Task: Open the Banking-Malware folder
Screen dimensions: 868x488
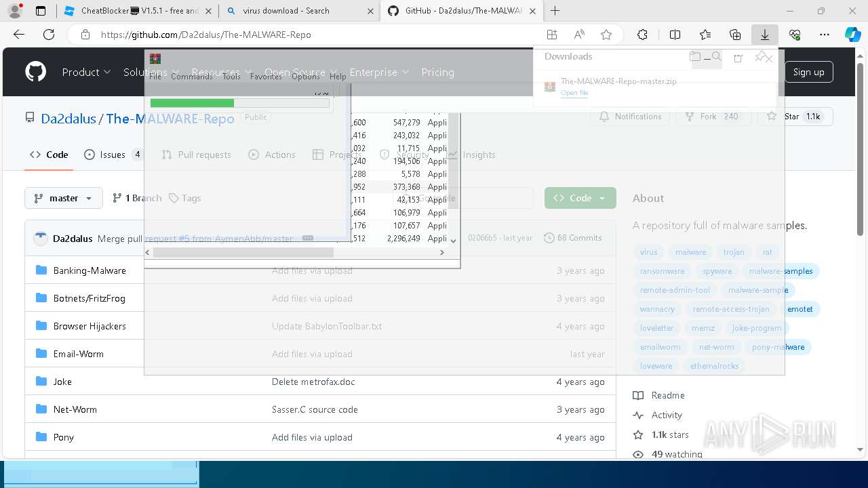Action: [x=90, y=270]
